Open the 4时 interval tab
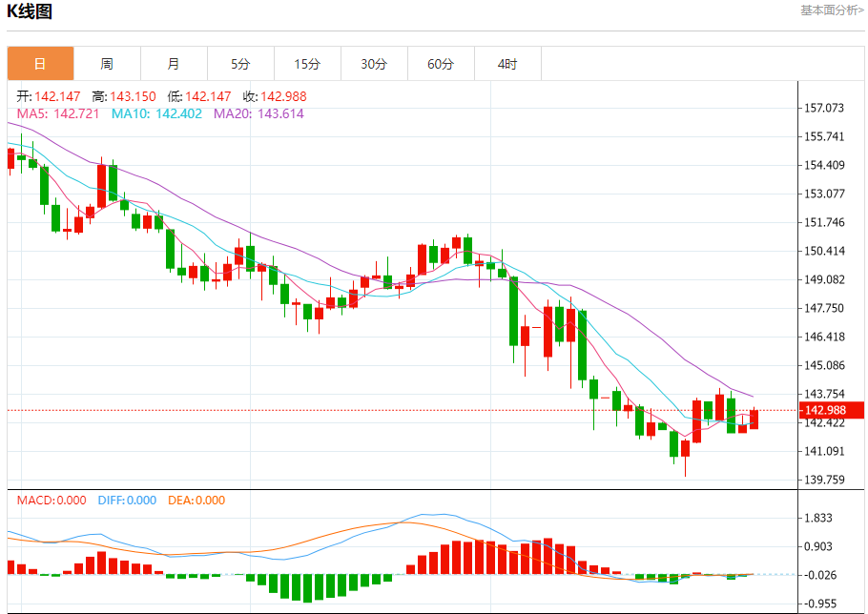This screenshot has width=868, height=614. 507,64
